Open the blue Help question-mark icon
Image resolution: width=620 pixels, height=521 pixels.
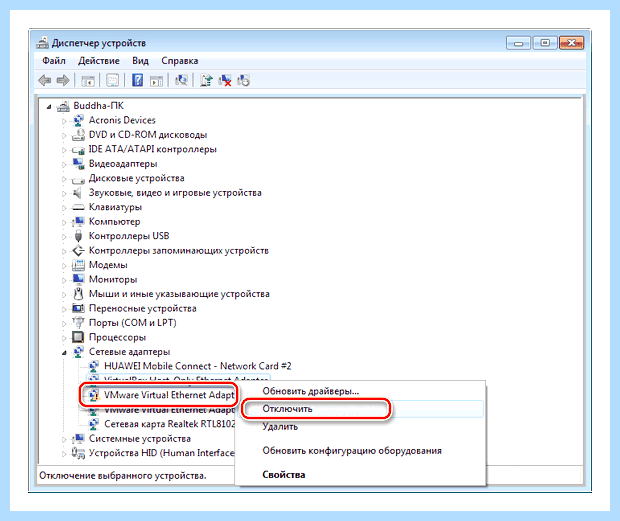(x=137, y=80)
